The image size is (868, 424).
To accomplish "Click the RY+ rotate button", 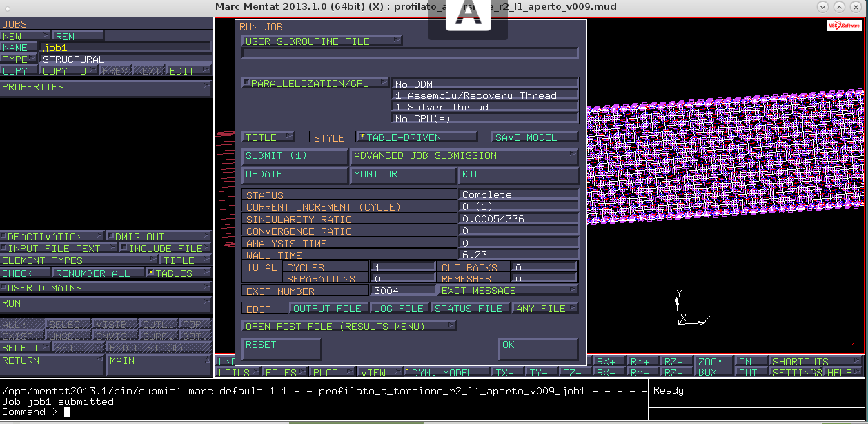I will (x=643, y=362).
